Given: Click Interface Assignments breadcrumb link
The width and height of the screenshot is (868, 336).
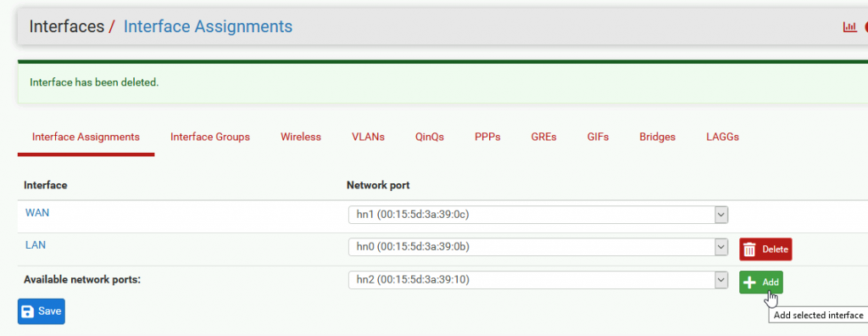Looking at the screenshot, I should coord(208,26).
